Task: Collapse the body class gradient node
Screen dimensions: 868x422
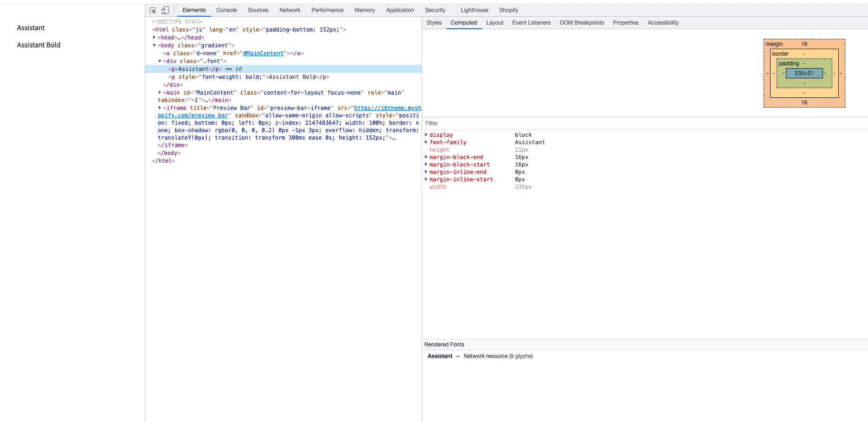Action: (154, 45)
